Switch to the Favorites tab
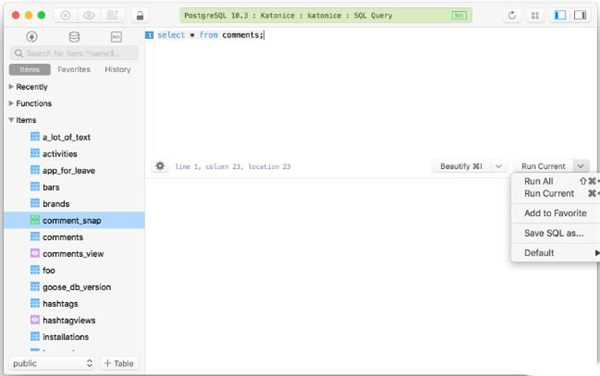The width and height of the screenshot is (600, 376). [74, 70]
